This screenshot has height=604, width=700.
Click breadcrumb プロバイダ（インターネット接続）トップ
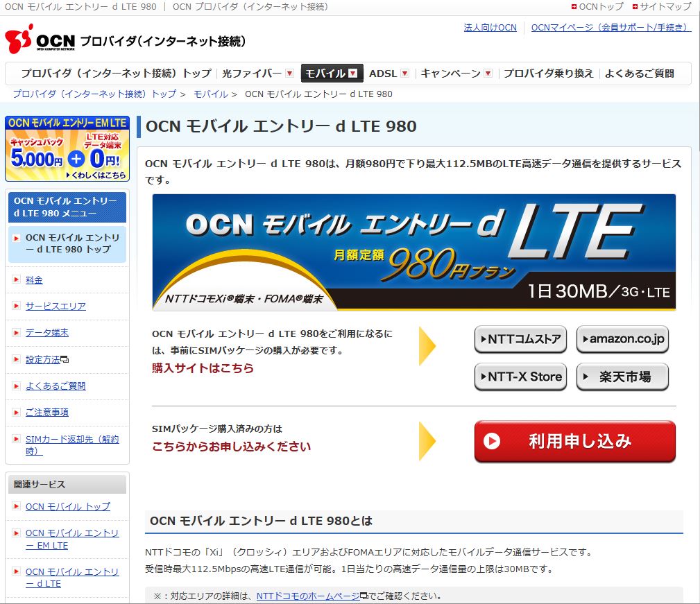[x=94, y=94]
